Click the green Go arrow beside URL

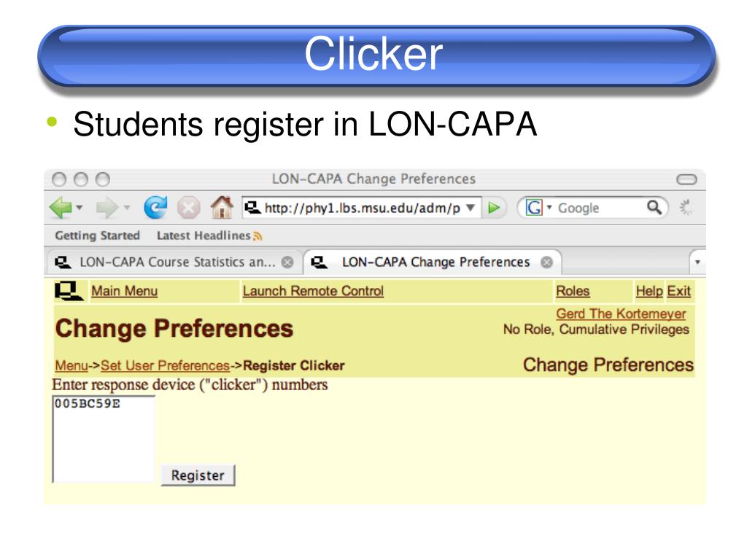pyautogui.click(x=494, y=208)
